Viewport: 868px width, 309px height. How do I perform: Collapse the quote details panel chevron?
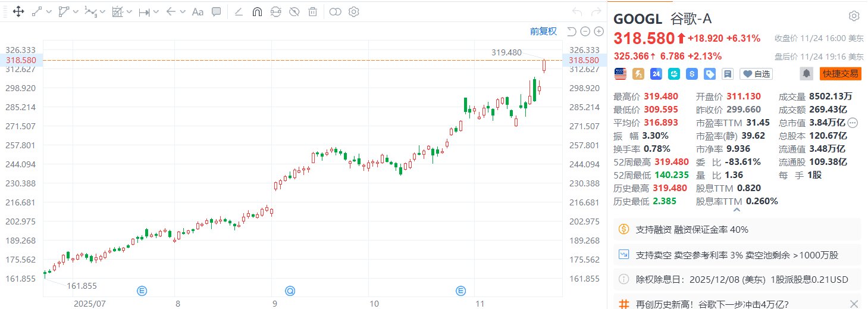click(738, 210)
